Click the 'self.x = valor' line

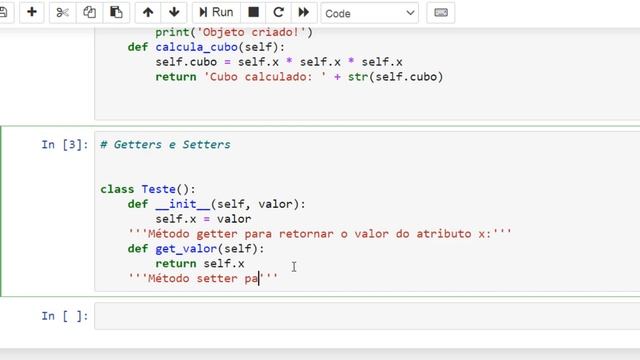(x=203, y=219)
